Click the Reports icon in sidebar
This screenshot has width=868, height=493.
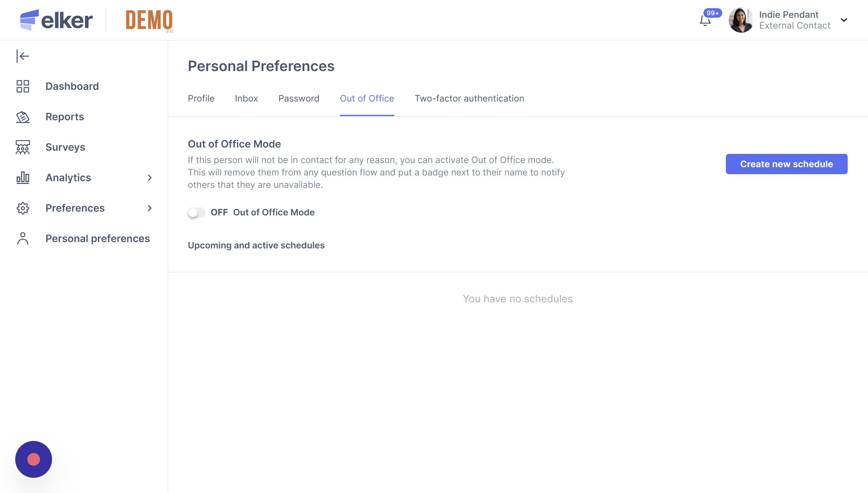(23, 117)
